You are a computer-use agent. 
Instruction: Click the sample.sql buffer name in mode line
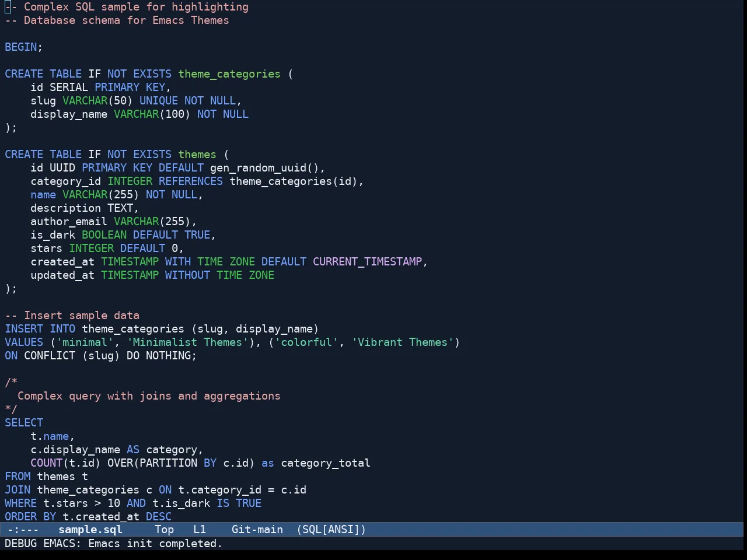click(x=90, y=530)
